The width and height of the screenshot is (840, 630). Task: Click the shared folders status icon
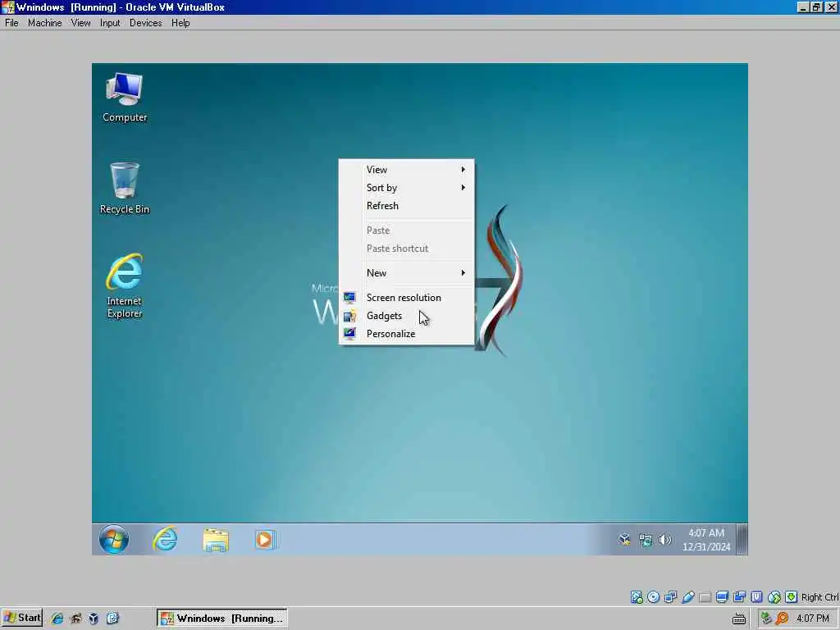705,597
